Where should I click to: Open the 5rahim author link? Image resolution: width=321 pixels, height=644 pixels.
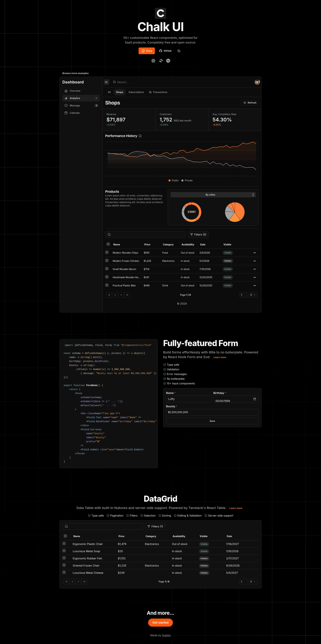point(166,635)
